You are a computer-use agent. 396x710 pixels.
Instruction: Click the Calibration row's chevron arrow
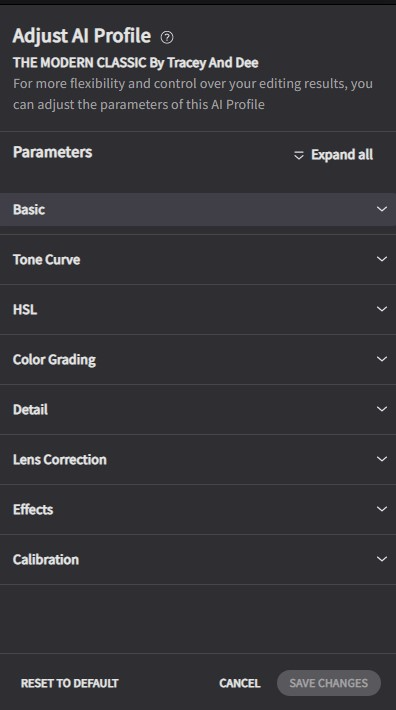click(x=382, y=559)
